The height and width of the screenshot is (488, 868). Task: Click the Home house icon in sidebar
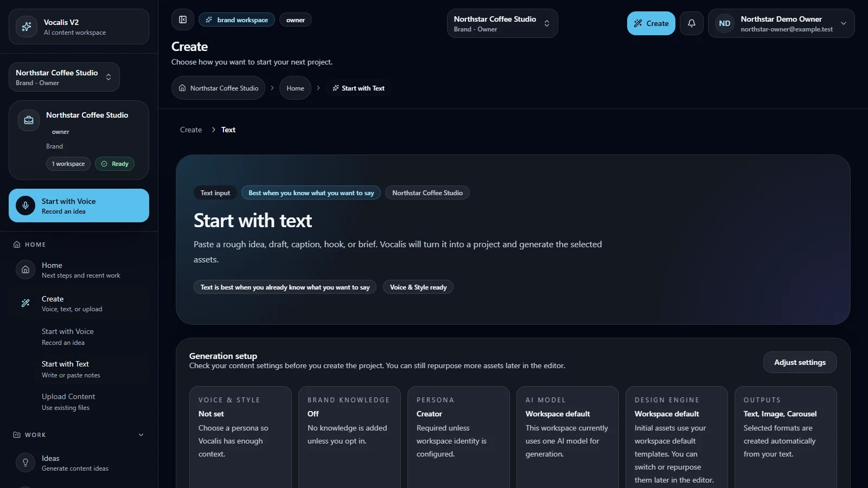[25, 269]
